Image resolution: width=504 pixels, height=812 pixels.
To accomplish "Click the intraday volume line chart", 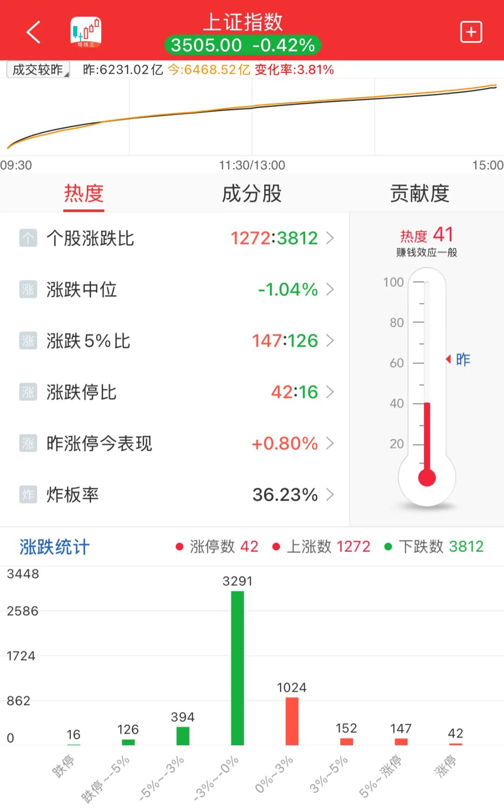I will (252, 117).
